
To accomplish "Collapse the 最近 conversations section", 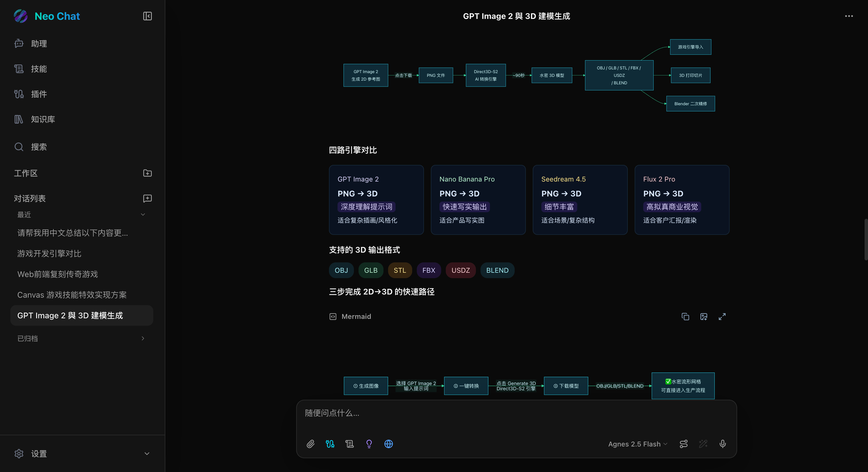I will (143, 214).
